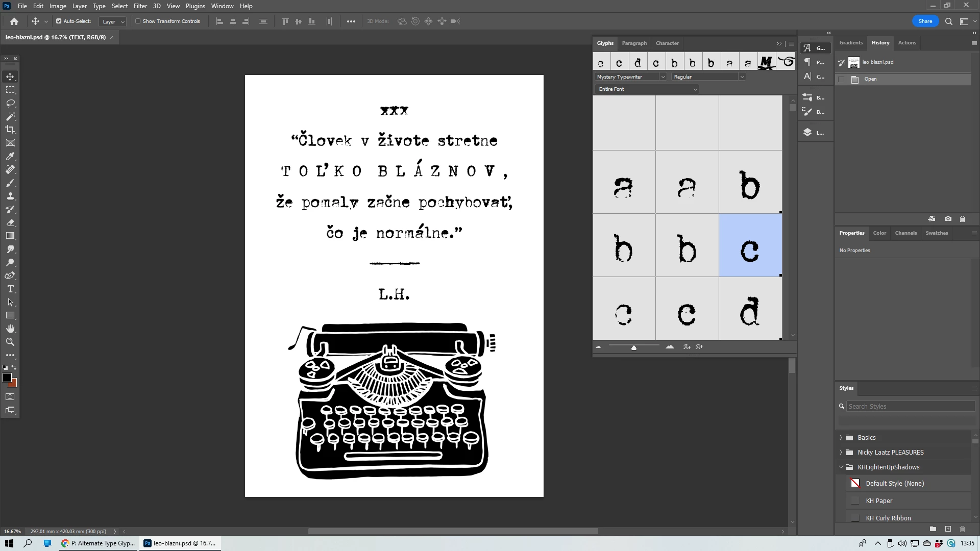
Task: Select the Eraser tool
Action: 10,223
